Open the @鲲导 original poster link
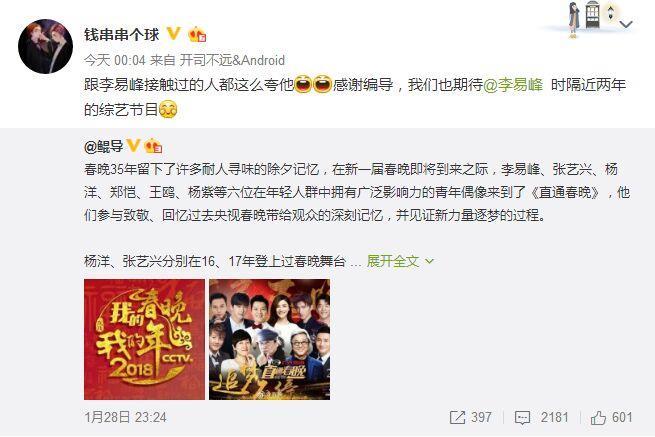This screenshot has width=655, height=437. click(x=104, y=146)
